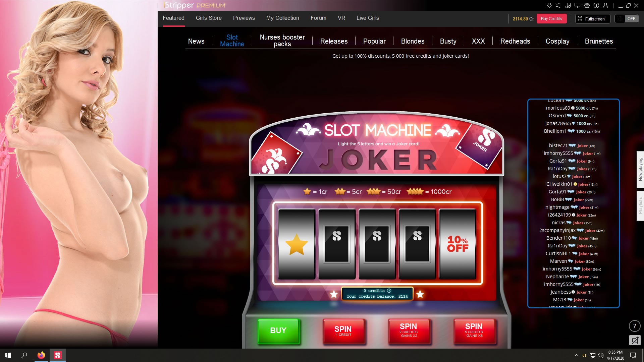
Task: Open the downloads icon in title bar
Action: [549, 5]
